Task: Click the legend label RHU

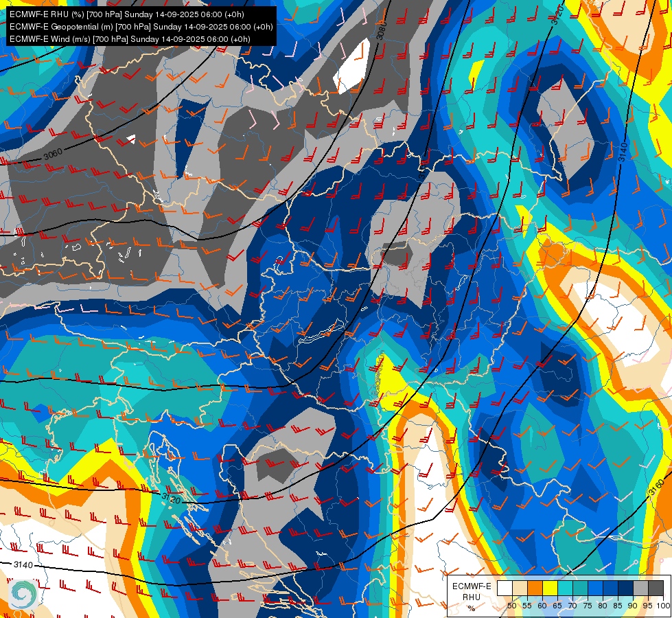Action: (472, 597)
